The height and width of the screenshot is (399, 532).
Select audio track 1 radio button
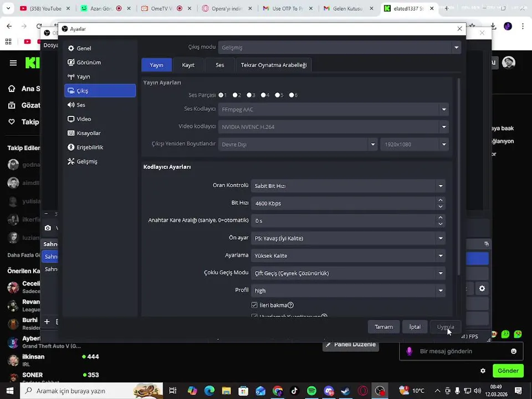tap(221, 95)
